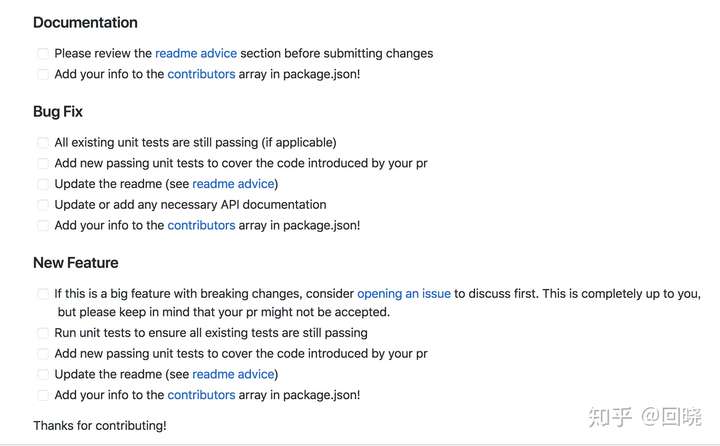Tick 'Add new passing unit tests' under Bug Fix
The width and height of the screenshot is (720, 446).
(43, 164)
